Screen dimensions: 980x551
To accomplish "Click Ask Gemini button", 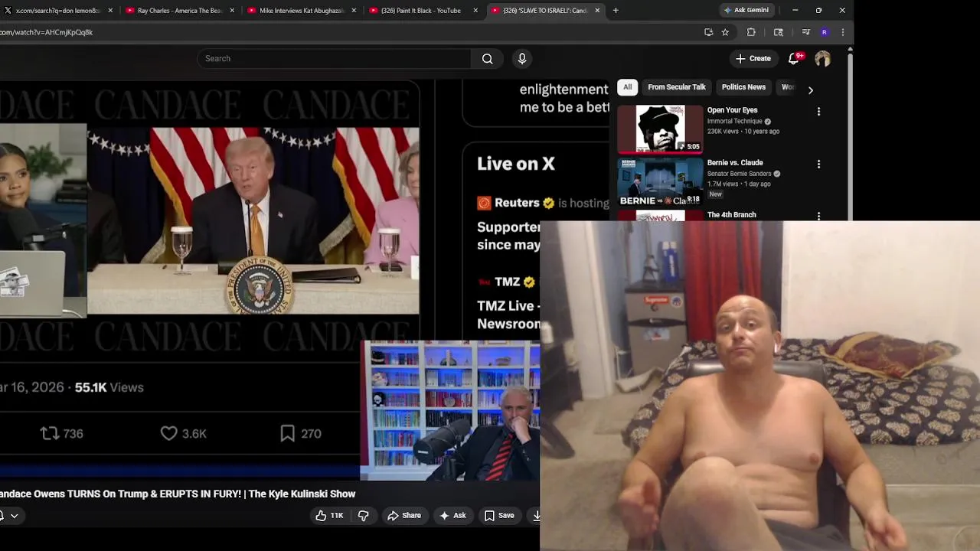I will point(747,10).
